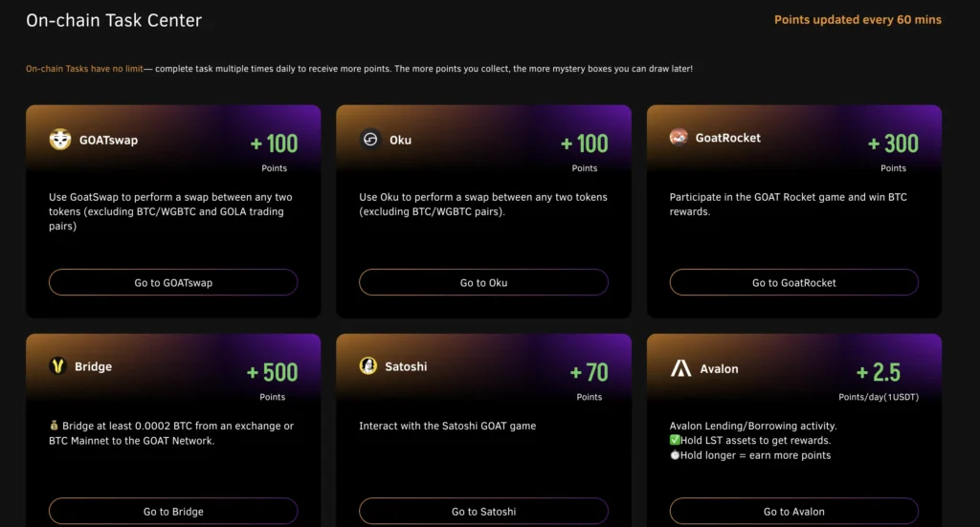This screenshot has width=980, height=527.
Task: Open the Go to Satoshi button
Action: (x=483, y=511)
